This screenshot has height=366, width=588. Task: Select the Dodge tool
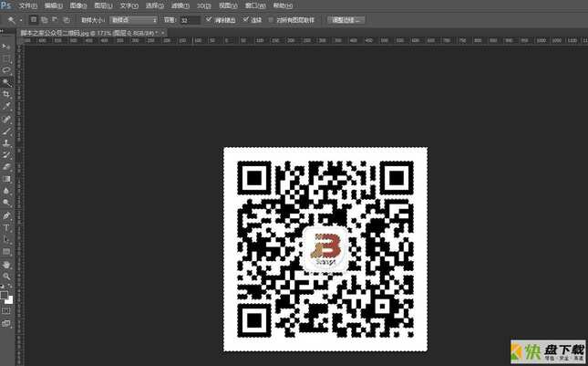[6, 204]
